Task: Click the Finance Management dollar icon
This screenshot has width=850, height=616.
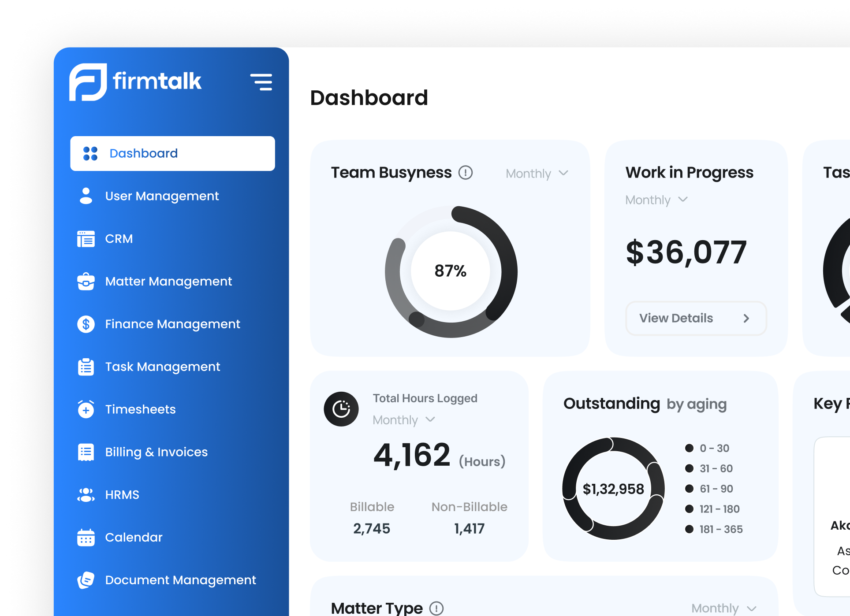Action: [86, 324]
